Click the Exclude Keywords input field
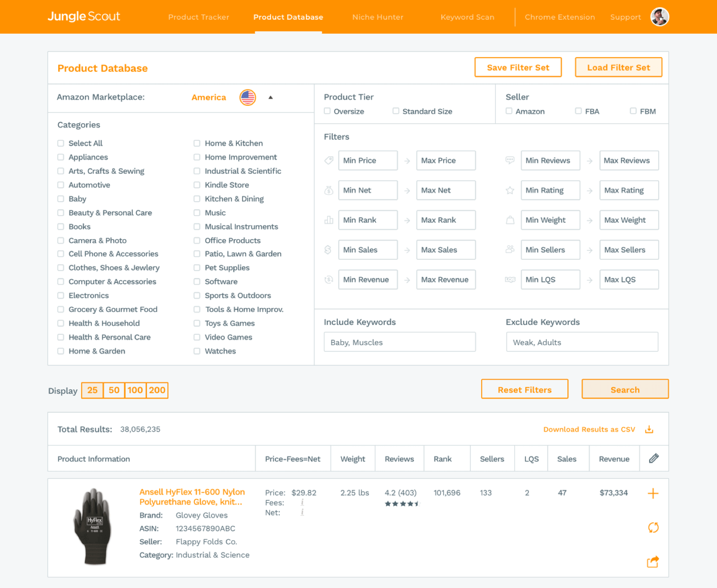 (x=582, y=342)
